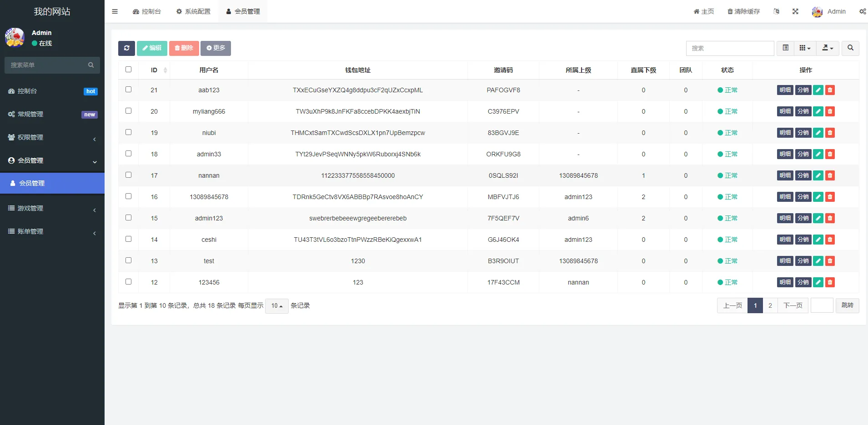Image resolution: width=868 pixels, height=425 pixels.
Task: Toggle table card view icon
Action: point(785,48)
